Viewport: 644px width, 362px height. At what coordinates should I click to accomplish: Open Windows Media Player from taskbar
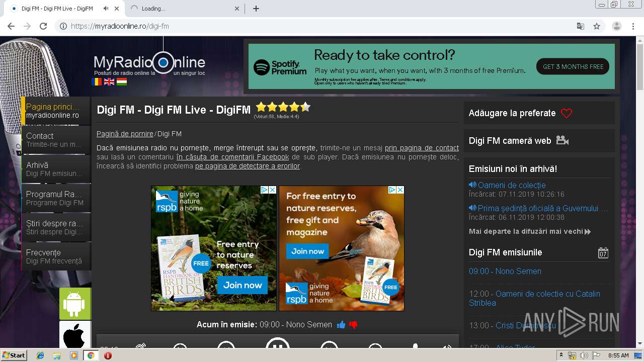(74, 355)
